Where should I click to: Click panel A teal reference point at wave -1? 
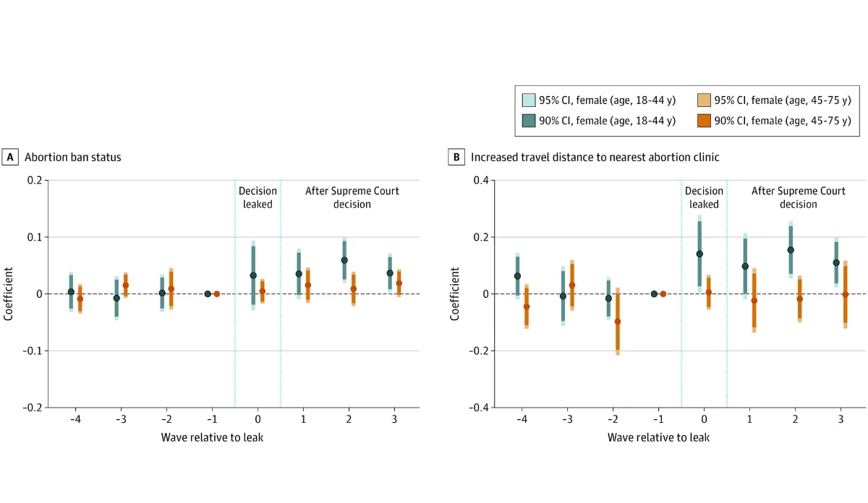coord(208,294)
